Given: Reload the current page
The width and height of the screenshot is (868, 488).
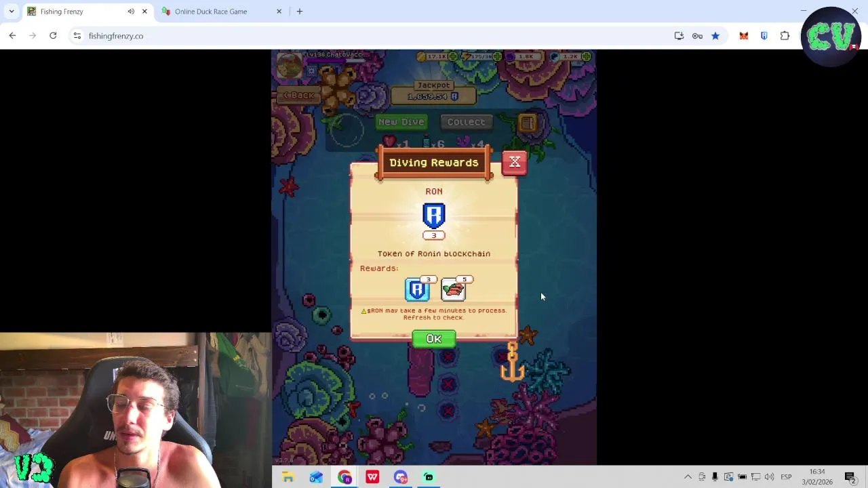Looking at the screenshot, I should point(53,36).
